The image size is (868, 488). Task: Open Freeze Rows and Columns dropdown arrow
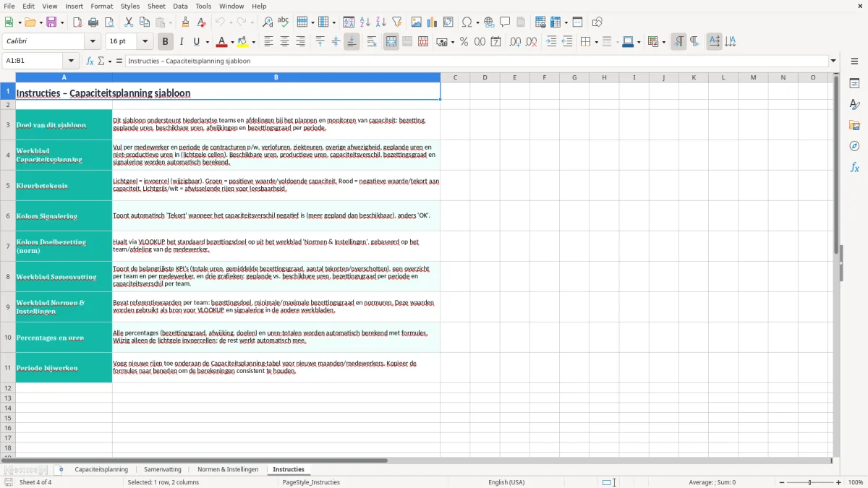coord(565,22)
